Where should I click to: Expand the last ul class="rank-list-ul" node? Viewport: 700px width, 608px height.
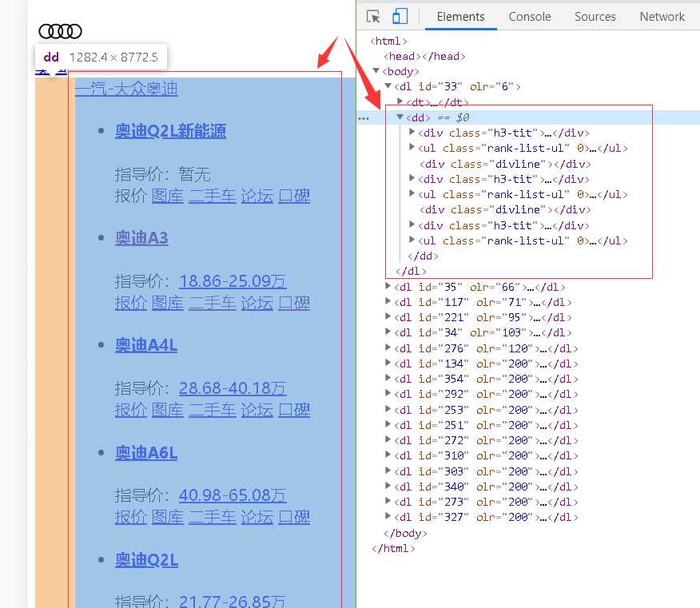412,240
